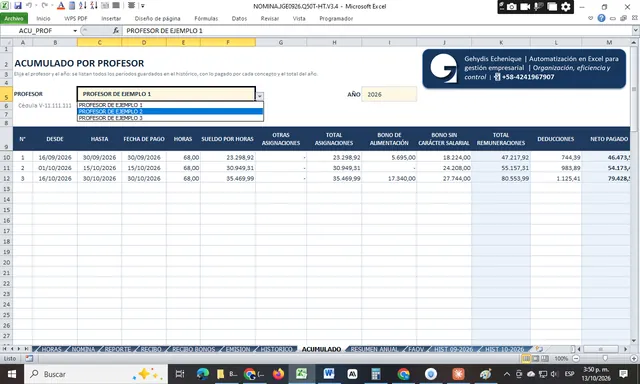Click the Buscar taskbar search box
Viewport: 640px width, 384px height.
point(96,374)
